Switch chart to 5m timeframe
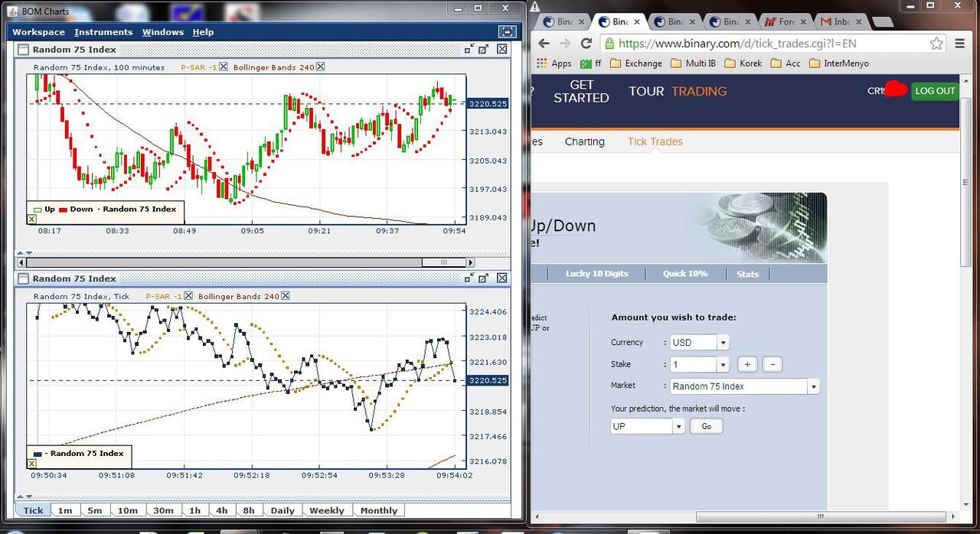This screenshot has width=980, height=534. click(x=94, y=510)
